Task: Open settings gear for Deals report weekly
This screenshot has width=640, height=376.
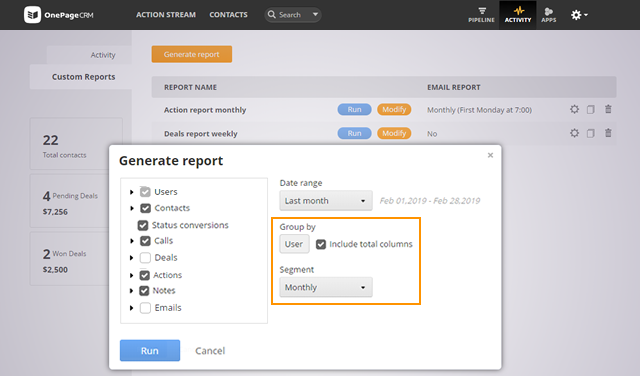Action: [574, 133]
